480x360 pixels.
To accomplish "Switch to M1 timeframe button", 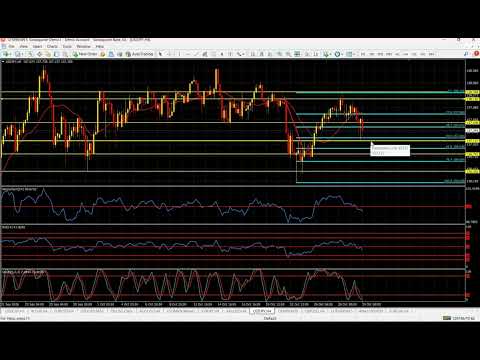I will [x=363, y=54].
